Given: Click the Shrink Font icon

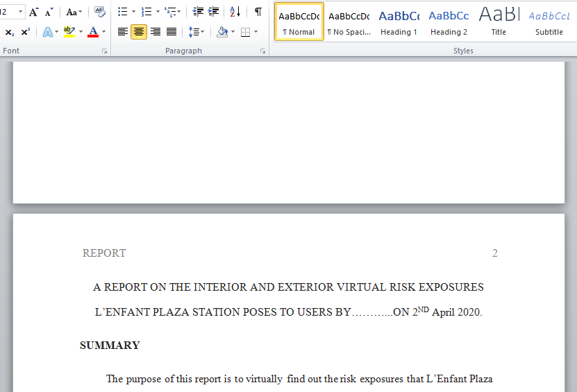Looking at the screenshot, I should pos(49,12).
